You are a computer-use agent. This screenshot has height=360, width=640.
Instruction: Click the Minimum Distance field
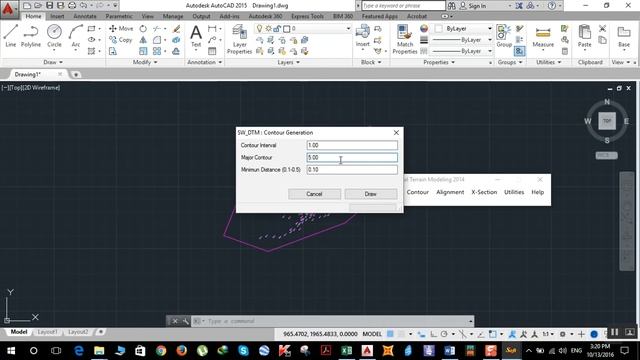pos(352,169)
